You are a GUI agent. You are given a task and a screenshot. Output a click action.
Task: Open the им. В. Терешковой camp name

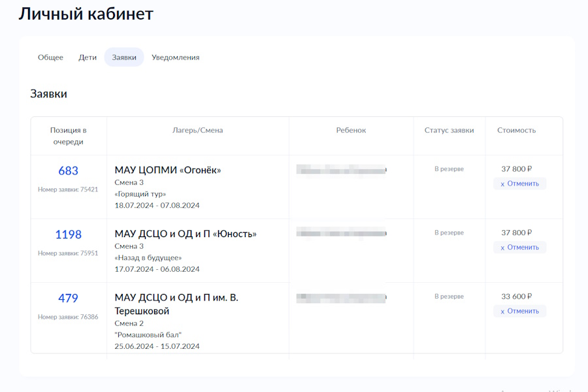(176, 304)
